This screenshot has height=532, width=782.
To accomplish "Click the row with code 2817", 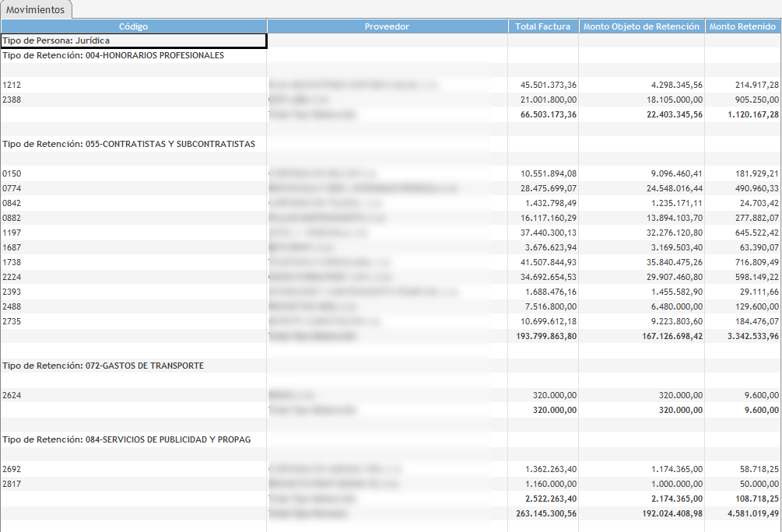I will (x=12, y=484).
